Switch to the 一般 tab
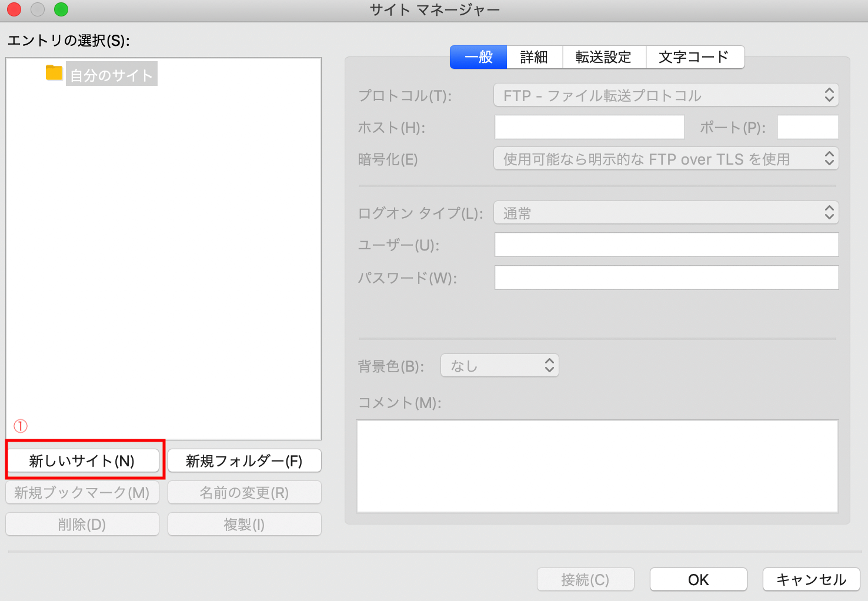The height and width of the screenshot is (601, 868). pyautogui.click(x=479, y=57)
